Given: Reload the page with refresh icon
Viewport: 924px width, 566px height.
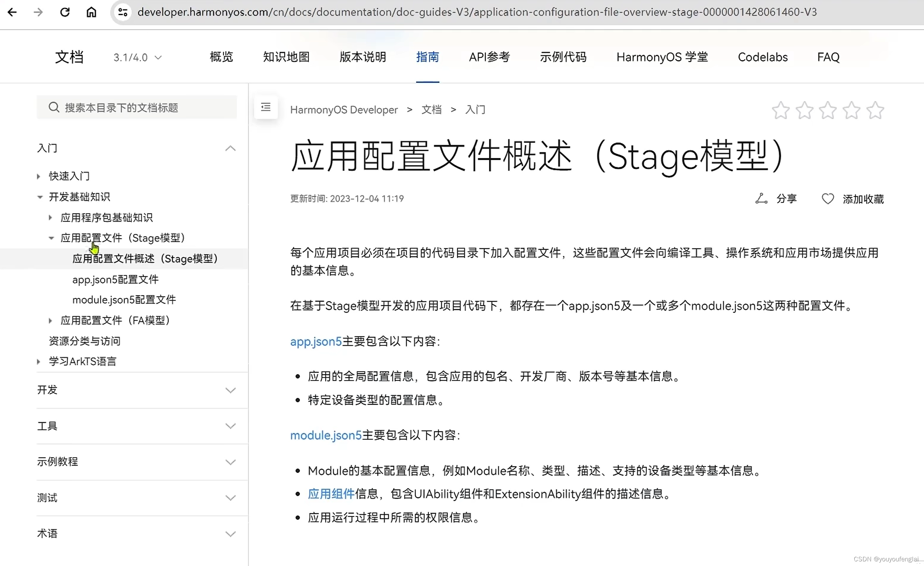Looking at the screenshot, I should click(65, 12).
